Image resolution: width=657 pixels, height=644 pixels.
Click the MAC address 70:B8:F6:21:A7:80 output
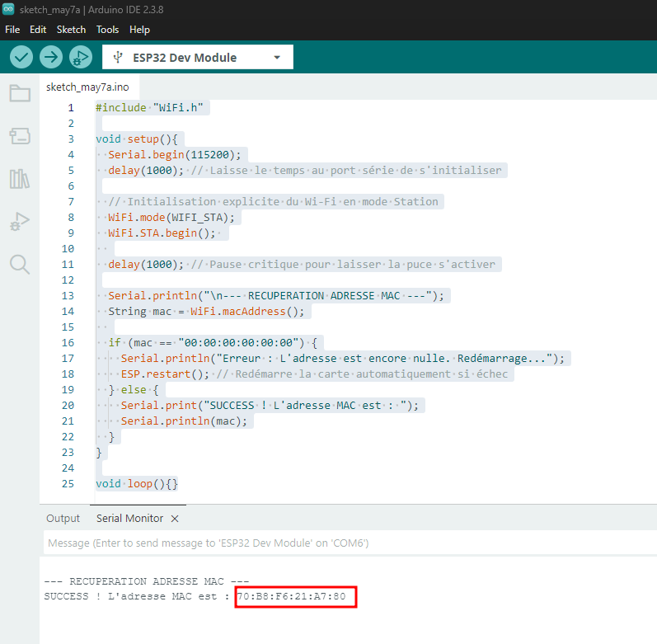(292, 596)
